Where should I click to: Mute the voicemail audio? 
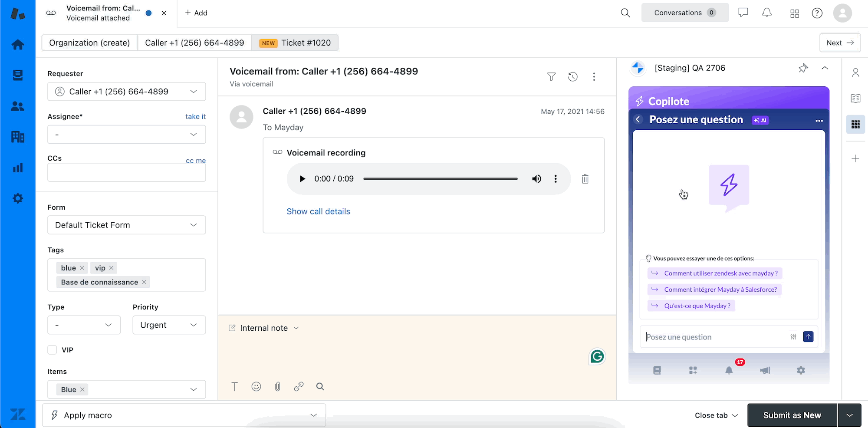[537, 179]
